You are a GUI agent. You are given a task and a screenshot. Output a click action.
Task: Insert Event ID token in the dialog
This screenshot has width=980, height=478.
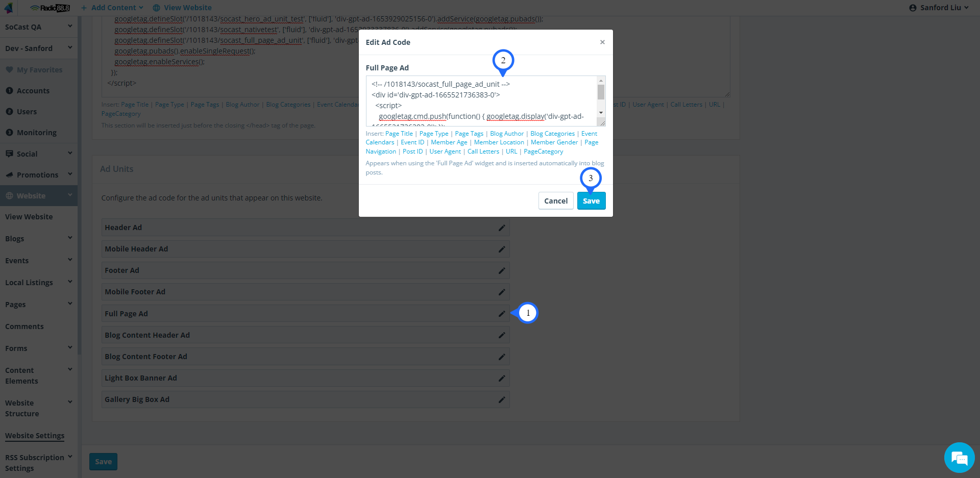pyautogui.click(x=412, y=142)
